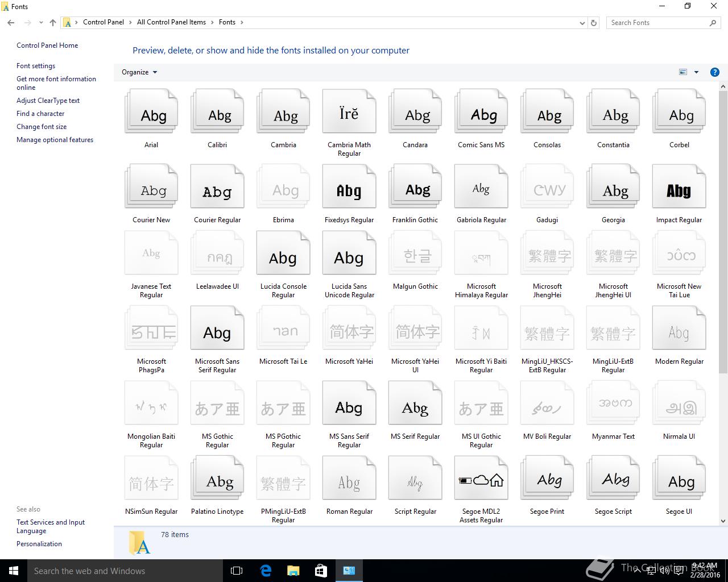
Task: Open Get more font information online
Action: tap(56, 83)
